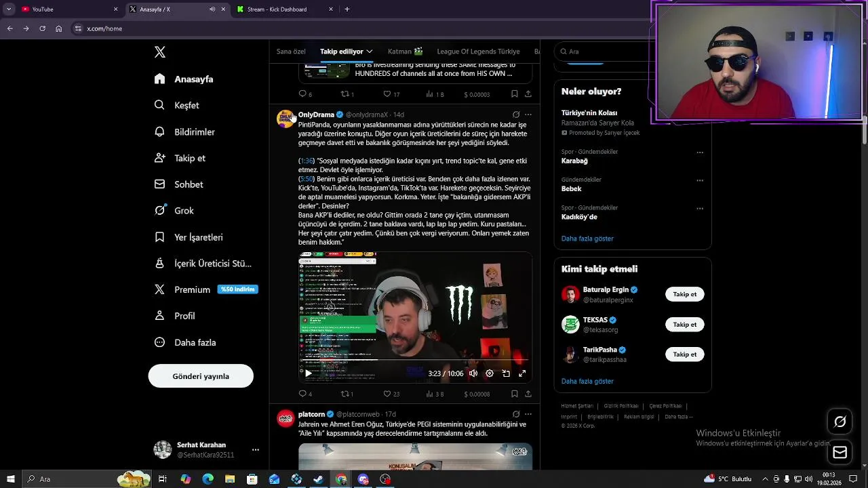The width and height of the screenshot is (868, 488).
Task: Open more options for Bebek trend
Action: click(x=700, y=180)
